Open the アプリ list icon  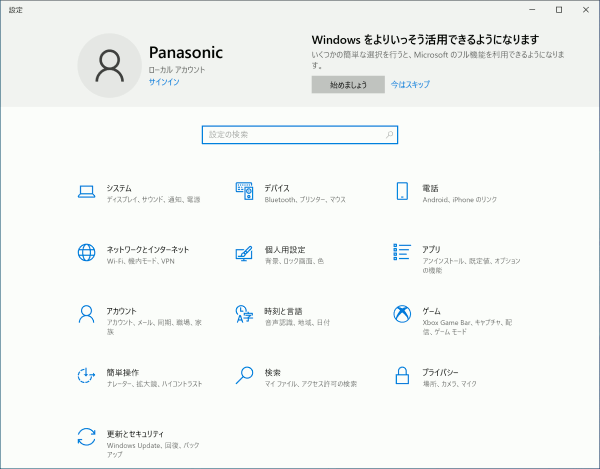point(402,252)
